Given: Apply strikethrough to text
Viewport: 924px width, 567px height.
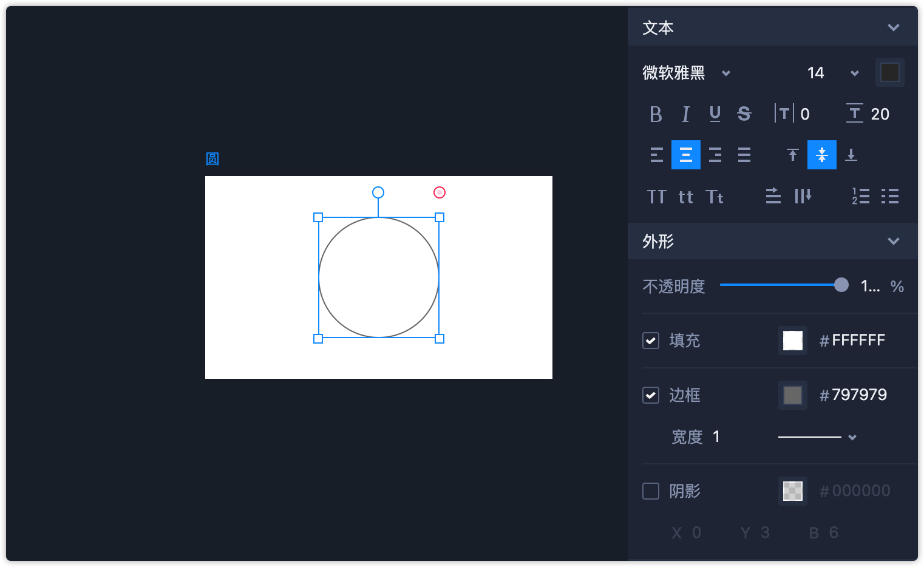Looking at the screenshot, I should 744,114.
